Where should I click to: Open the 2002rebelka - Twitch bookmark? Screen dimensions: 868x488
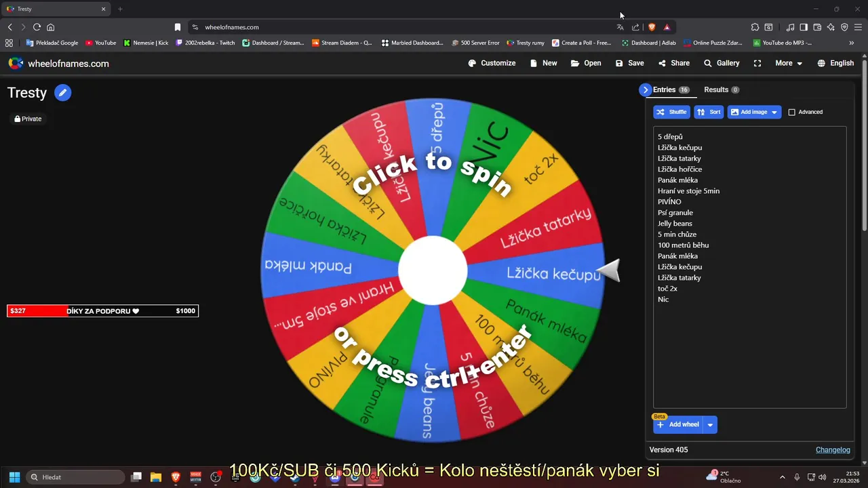205,43
